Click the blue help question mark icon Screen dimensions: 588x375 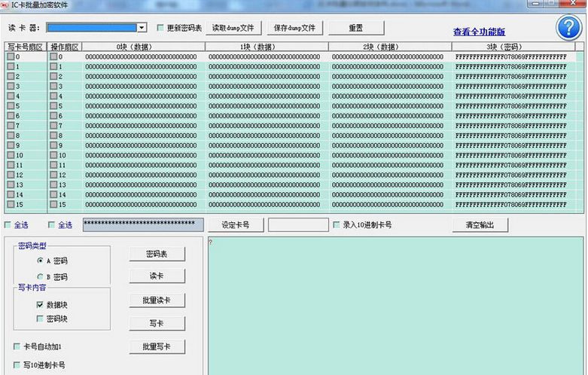(x=568, y=27)
